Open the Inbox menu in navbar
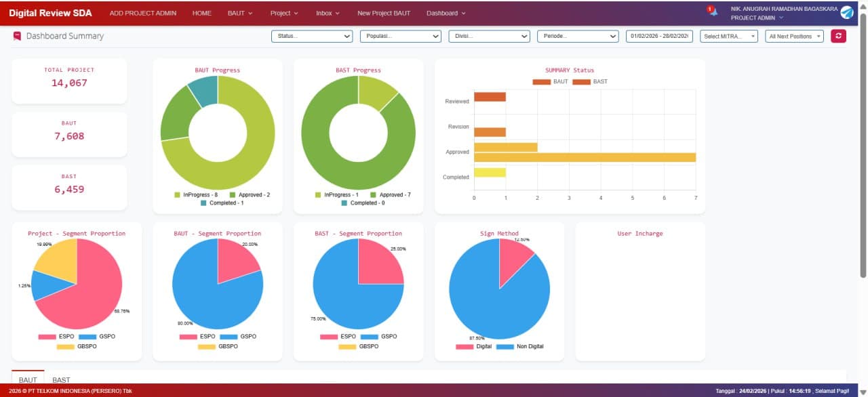The width and height of the screenshot is (868, 397). (328, 13)
